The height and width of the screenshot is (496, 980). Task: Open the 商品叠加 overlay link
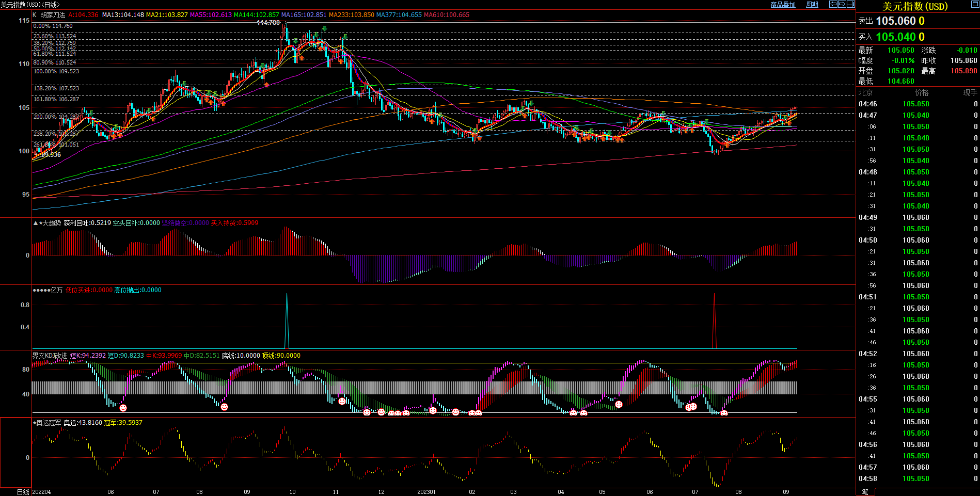click(783, 5)
